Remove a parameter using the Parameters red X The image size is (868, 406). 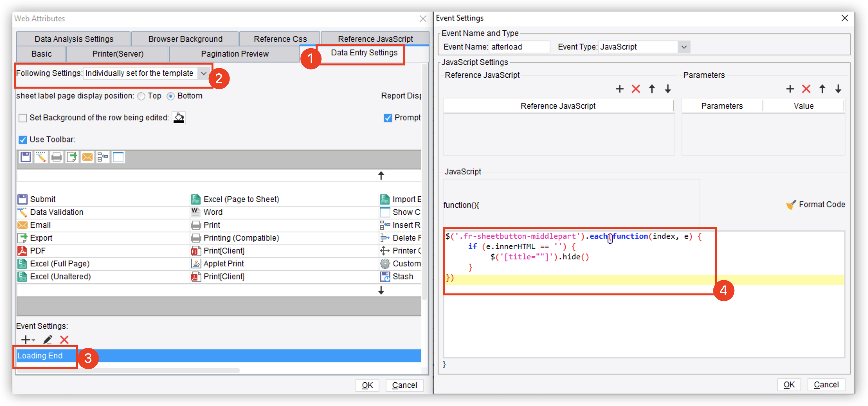click(x=806, y=89)
